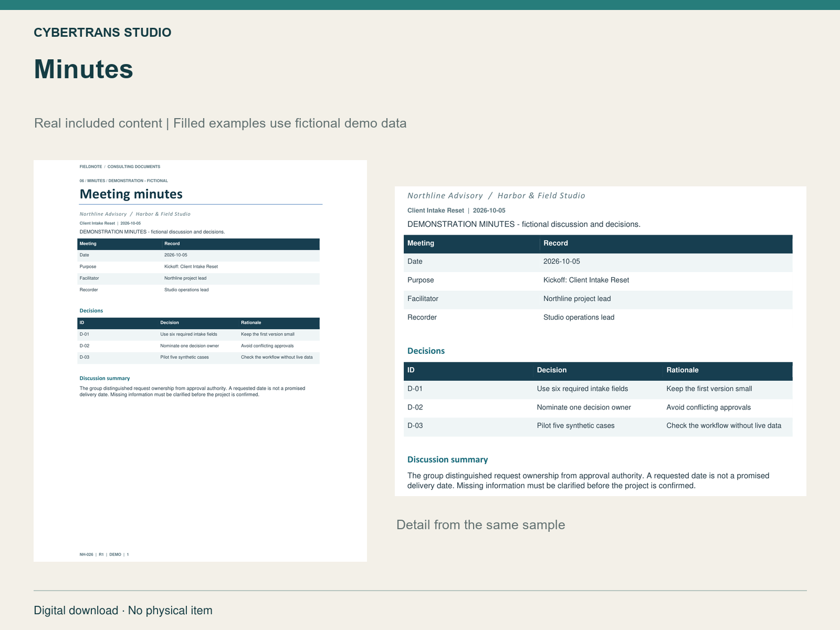Click 'Digital download · No physical item' note
Viewport: 840px width, 630px height.
point(123,611)
